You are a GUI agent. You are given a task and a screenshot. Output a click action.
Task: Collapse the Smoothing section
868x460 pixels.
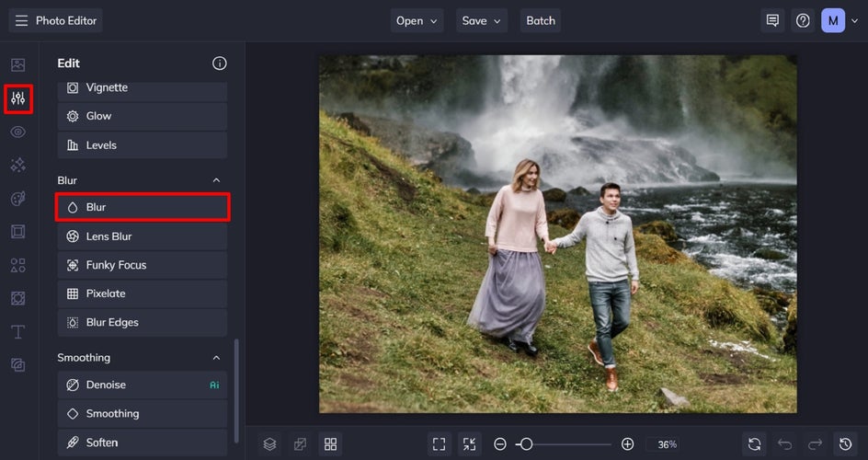(x=217, y=357)
